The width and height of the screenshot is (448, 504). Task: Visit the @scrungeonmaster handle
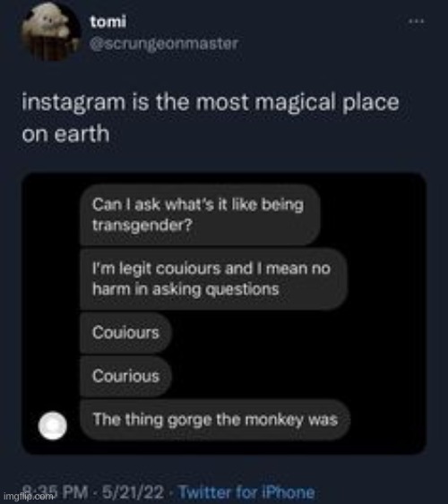click(164, 44)
